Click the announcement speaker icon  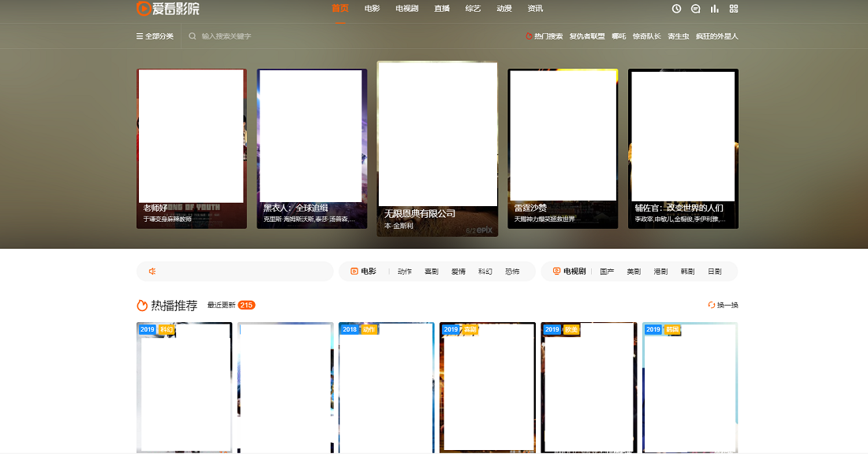click(152, 272)
